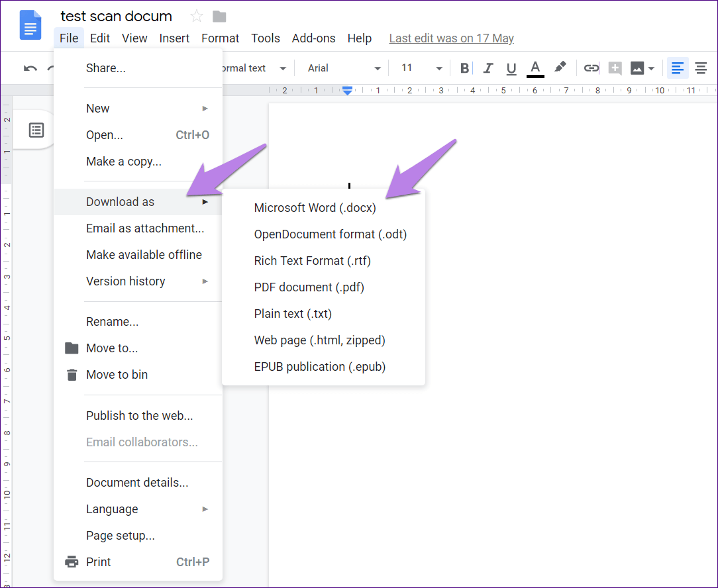Click the move-to-folder icon next to title
This screenshot has height=588, width=718.
point(219,17)
